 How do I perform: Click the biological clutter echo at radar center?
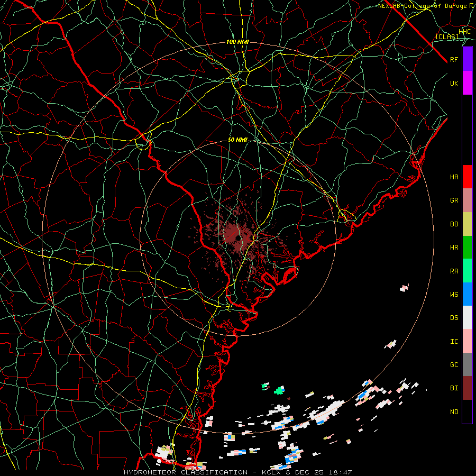[x=237, y=237]
